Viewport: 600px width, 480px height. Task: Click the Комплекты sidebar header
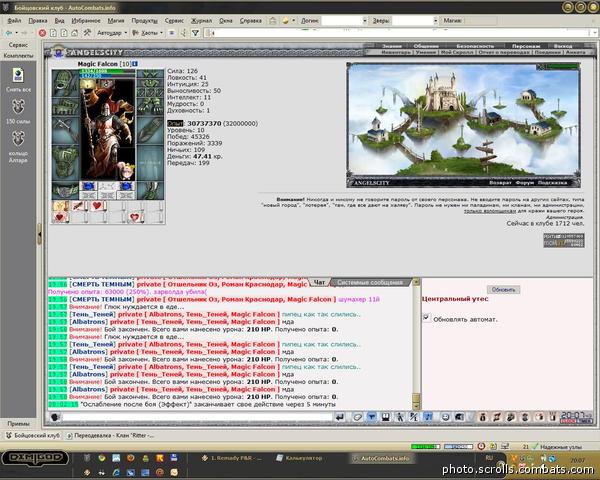click(x=18, y=56)
